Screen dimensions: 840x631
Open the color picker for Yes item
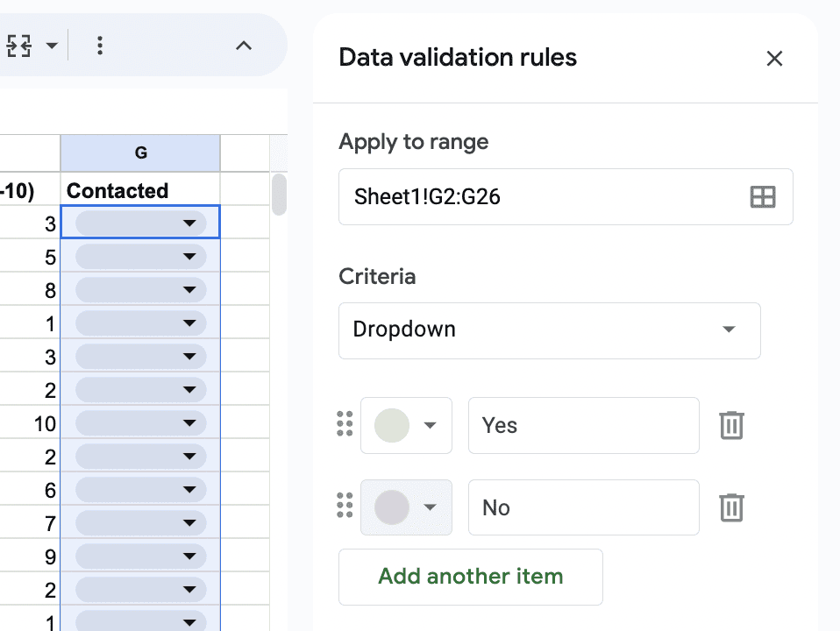click(x=406, y=425)
